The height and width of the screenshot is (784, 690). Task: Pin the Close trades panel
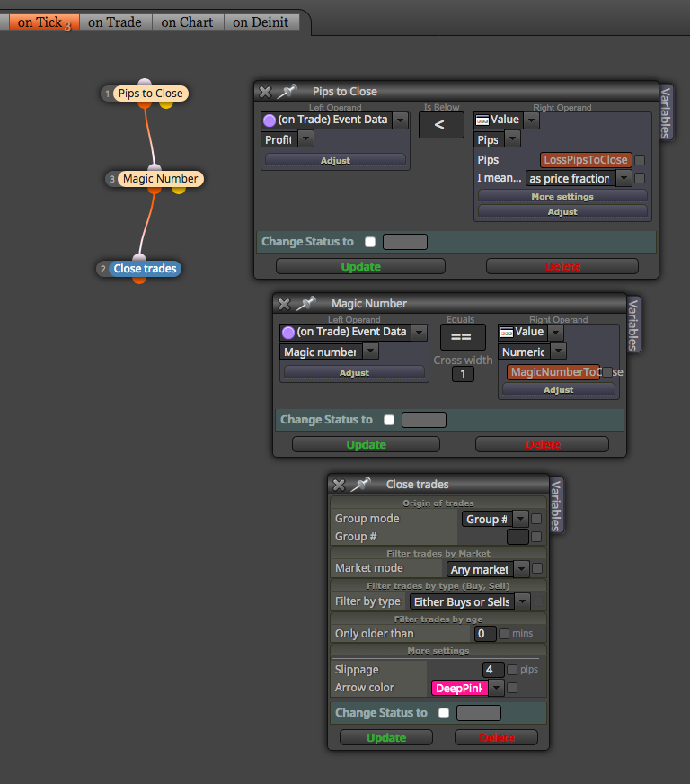(360, 484)
